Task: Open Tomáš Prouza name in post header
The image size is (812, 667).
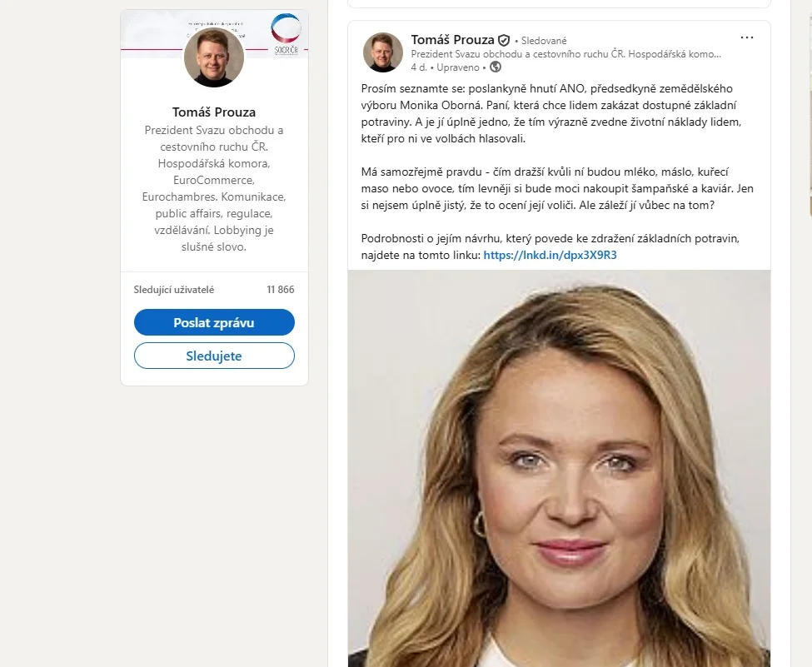Action: (x=452, y=40)
